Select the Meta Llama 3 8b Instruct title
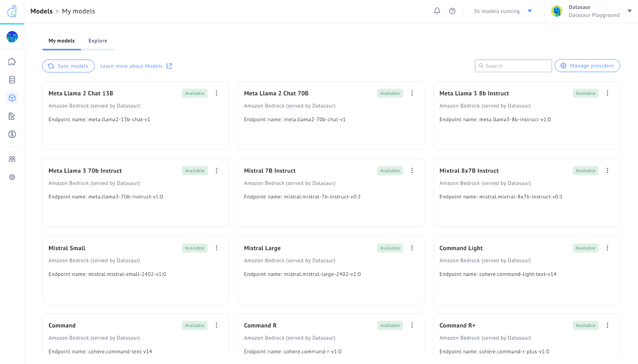This screenshot has width=638, height=364. (474, 93)
